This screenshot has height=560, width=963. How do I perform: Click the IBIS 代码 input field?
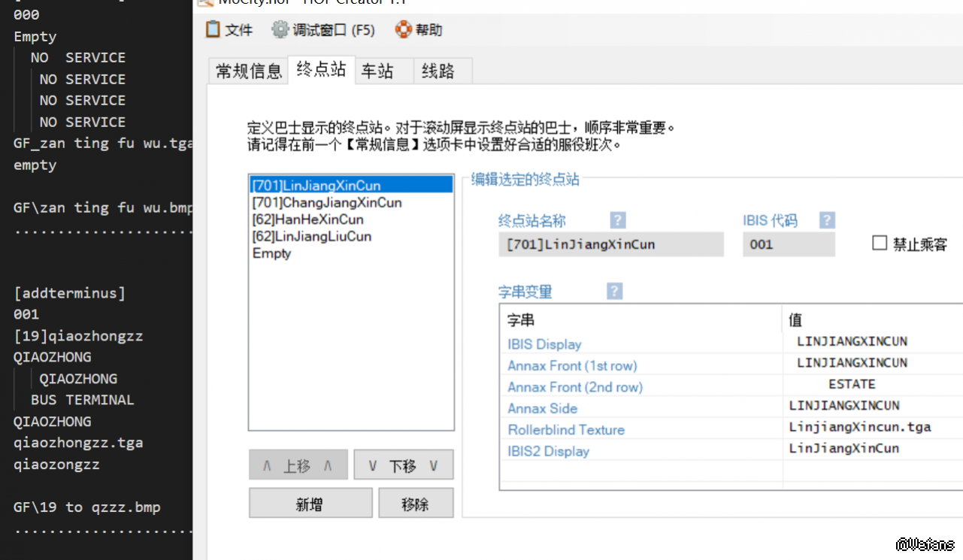click(789, 244)
